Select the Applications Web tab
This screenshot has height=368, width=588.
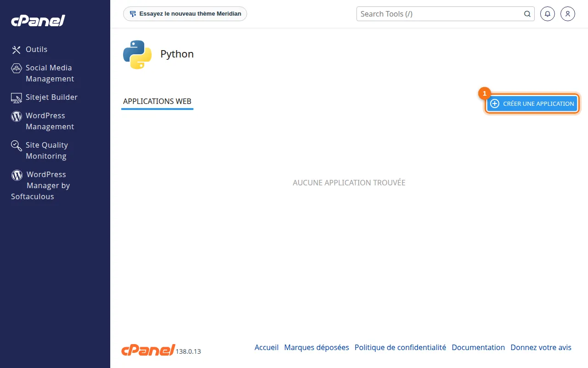157,102
